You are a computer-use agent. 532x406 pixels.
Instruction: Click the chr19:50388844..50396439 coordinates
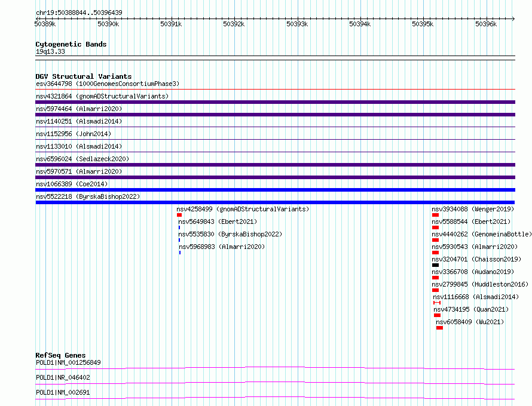pos(79,13)
